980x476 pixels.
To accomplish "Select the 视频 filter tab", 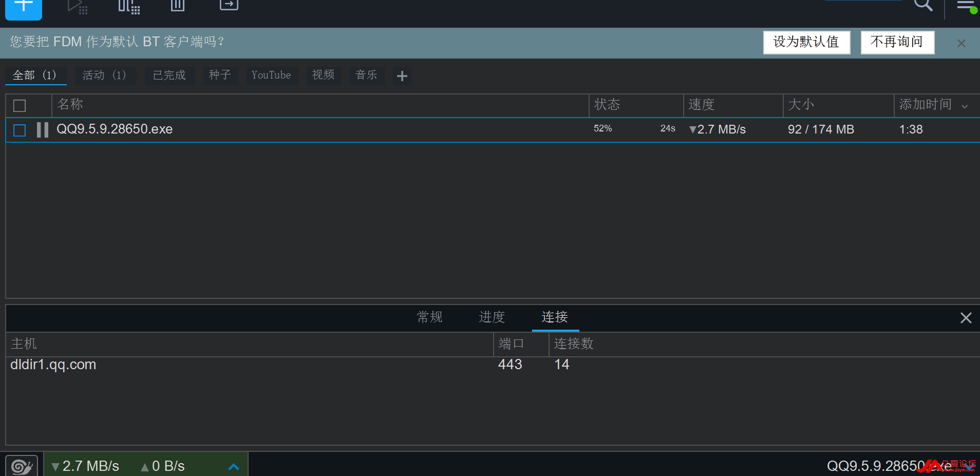I will coord(324,75).
